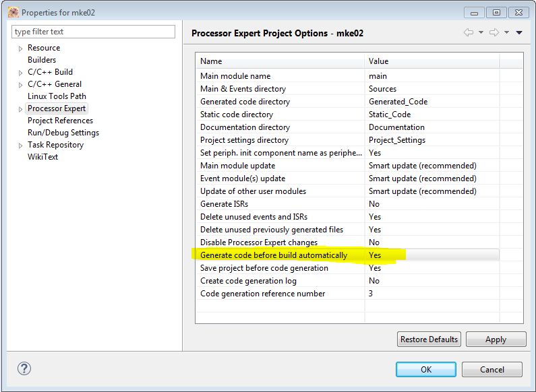Expand the C/C++ Build tree node

pyautogui.click(x=21, y=73)
